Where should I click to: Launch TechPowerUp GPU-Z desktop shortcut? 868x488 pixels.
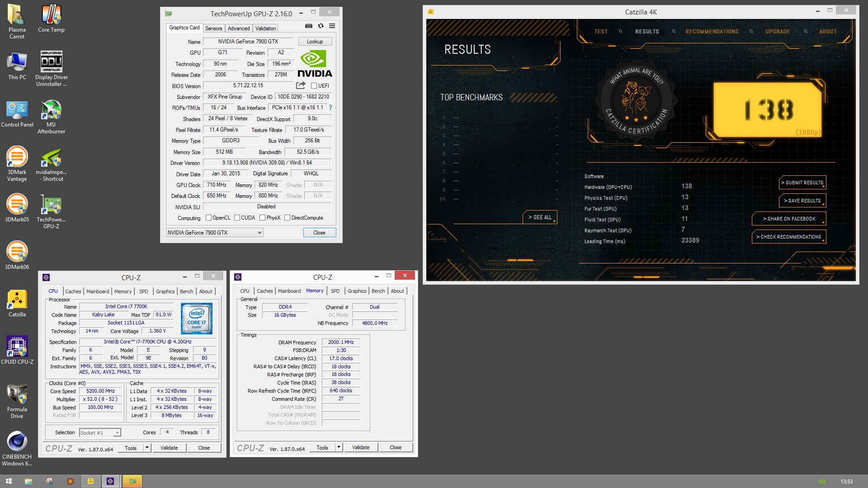click(51, 211)
